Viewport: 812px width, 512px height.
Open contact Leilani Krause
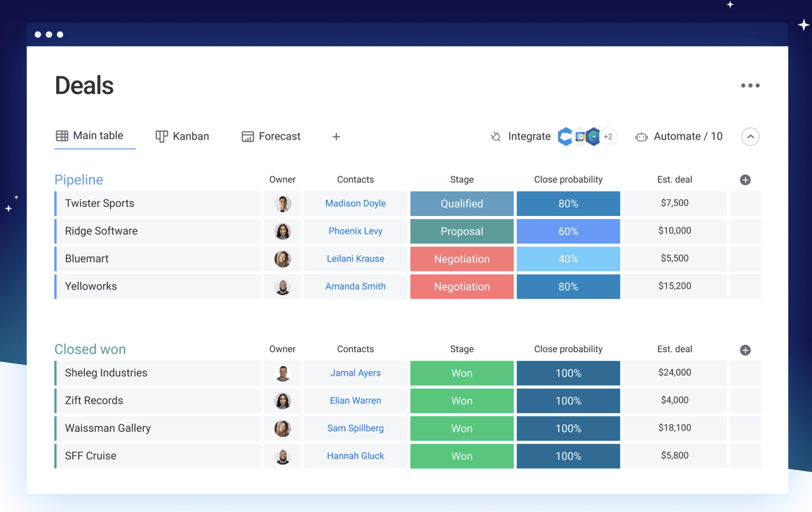tap(356, 259)
